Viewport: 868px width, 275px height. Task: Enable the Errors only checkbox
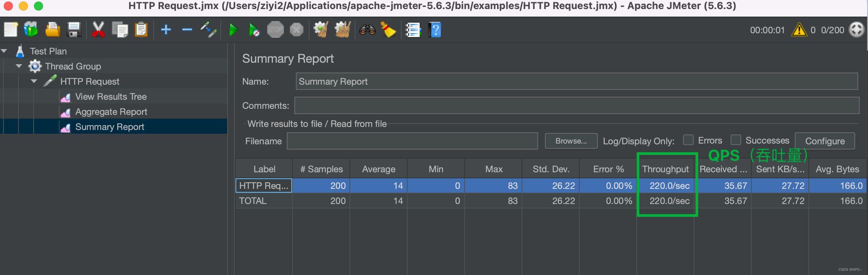688,140
